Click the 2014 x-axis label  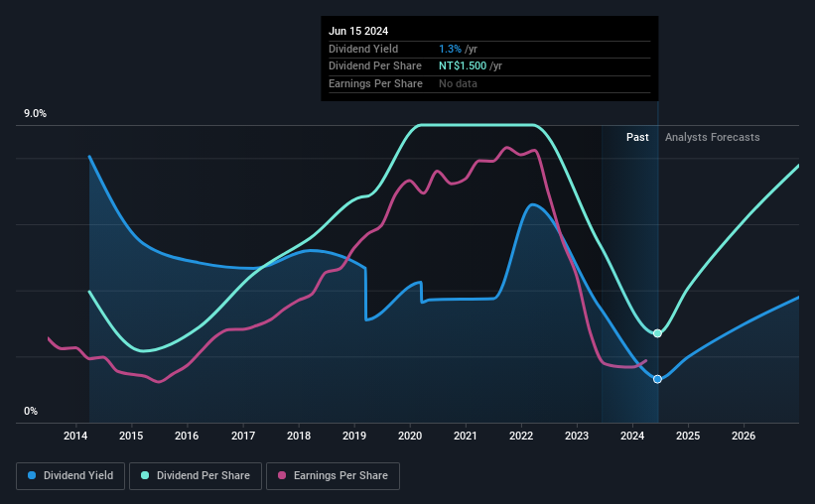pos(75,436)
